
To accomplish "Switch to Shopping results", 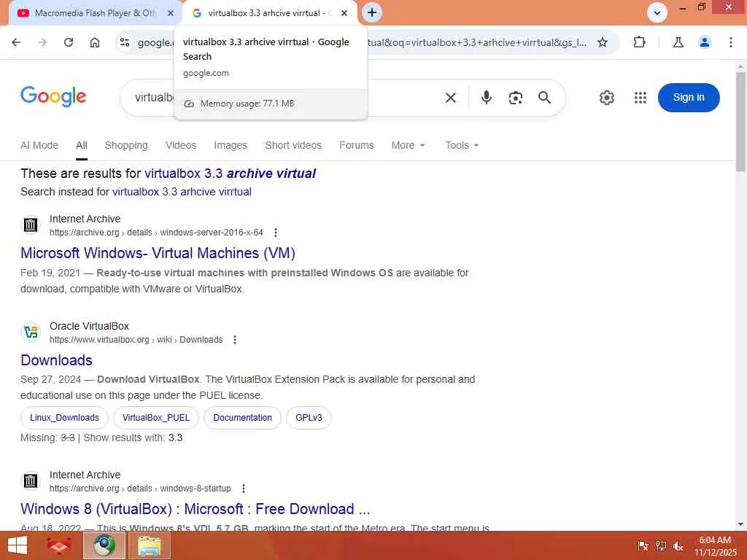I will (x=126, y=145).
